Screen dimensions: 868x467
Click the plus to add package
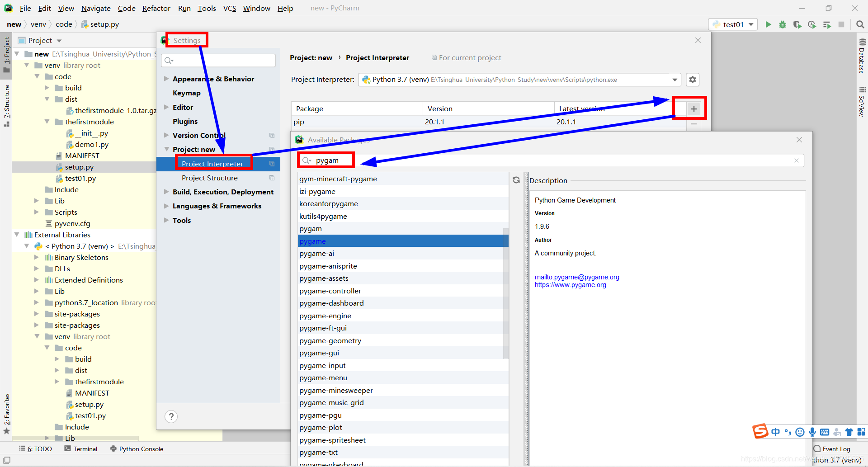click(x=693, y=108)
